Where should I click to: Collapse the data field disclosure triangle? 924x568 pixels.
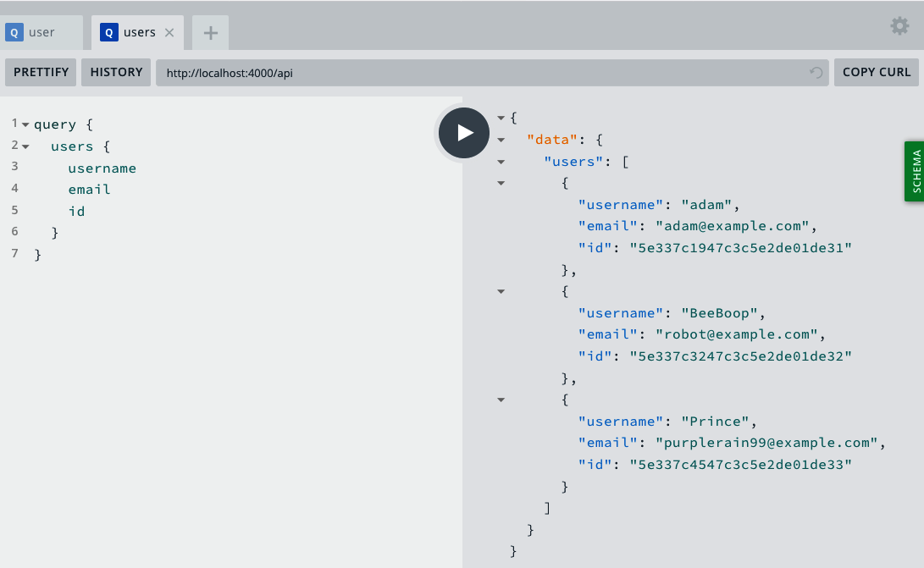501,140
